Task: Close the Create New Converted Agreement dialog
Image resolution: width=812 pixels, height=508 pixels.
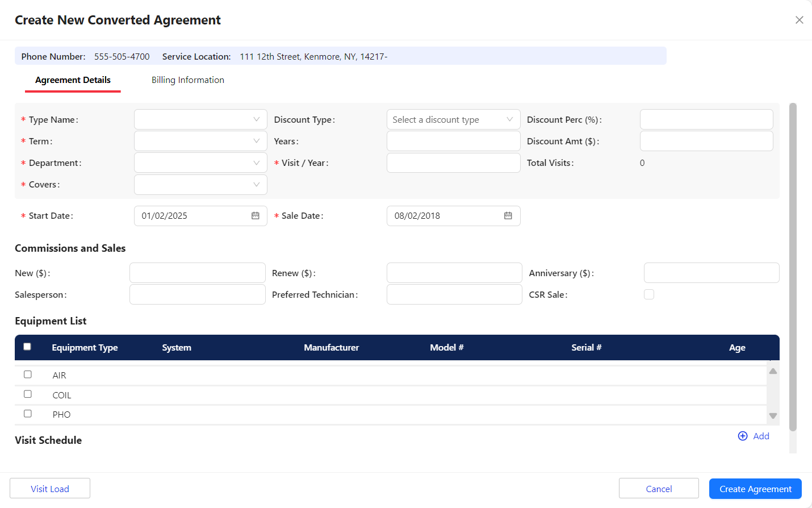Action: pyautogui.click(x=800, y=20)
